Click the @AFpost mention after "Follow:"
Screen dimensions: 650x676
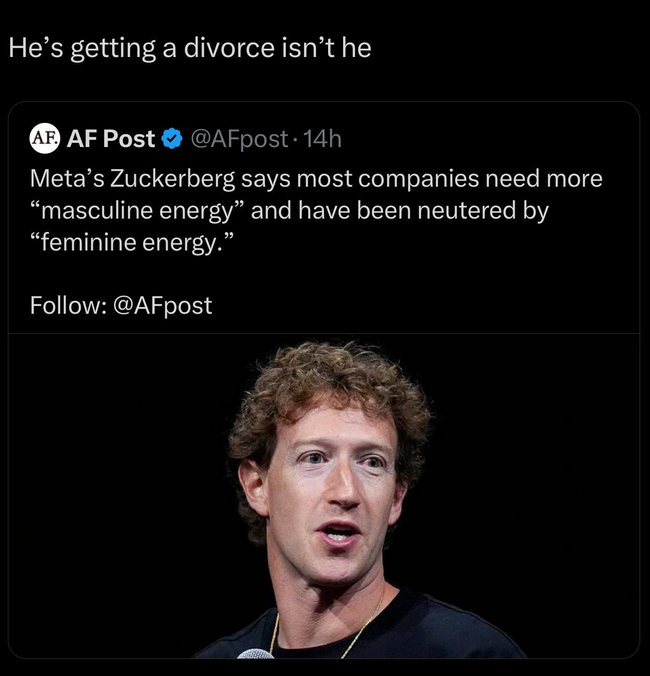point(162,305)
